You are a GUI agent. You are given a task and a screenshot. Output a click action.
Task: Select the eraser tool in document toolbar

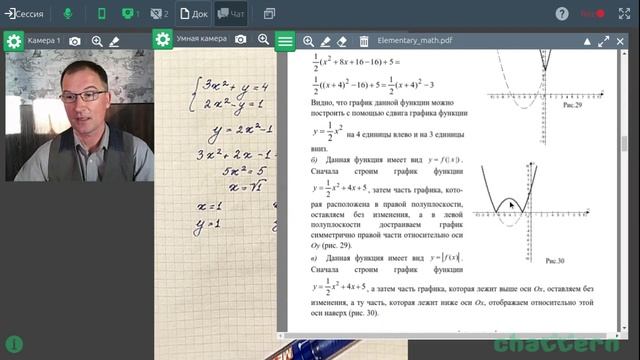(342, 41)
